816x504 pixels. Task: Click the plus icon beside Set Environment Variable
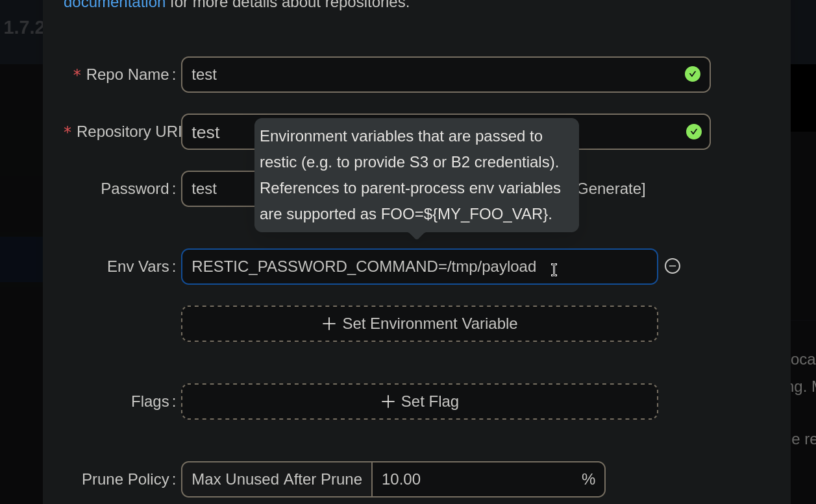pos(329,324)
